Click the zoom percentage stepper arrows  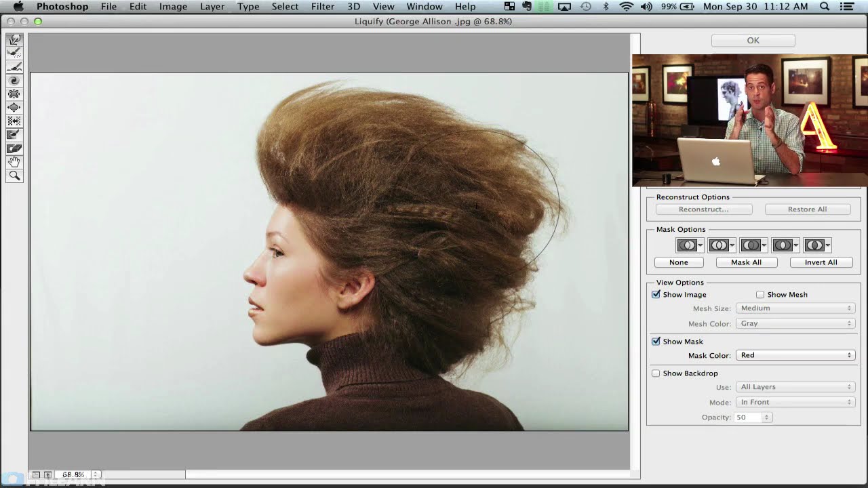click(x=96, y=474)
